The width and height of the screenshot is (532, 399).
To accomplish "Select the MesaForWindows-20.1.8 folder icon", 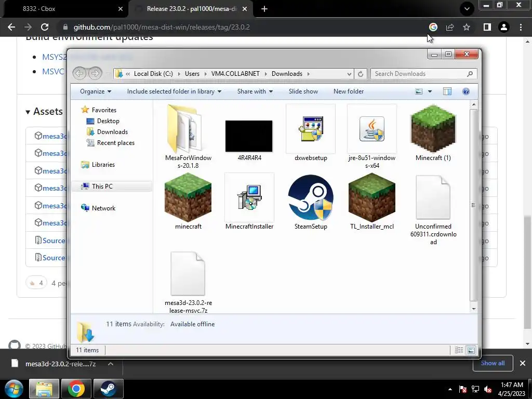I will coord(185,129).
